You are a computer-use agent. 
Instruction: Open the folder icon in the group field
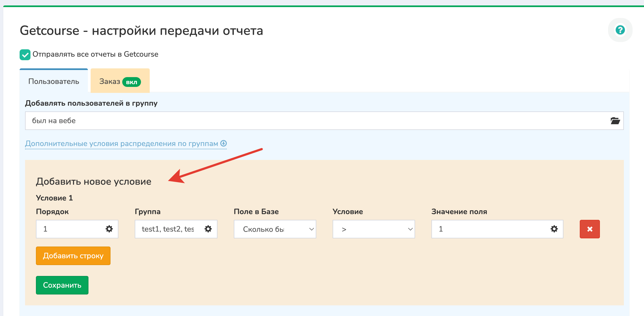(x=615, y=121)
